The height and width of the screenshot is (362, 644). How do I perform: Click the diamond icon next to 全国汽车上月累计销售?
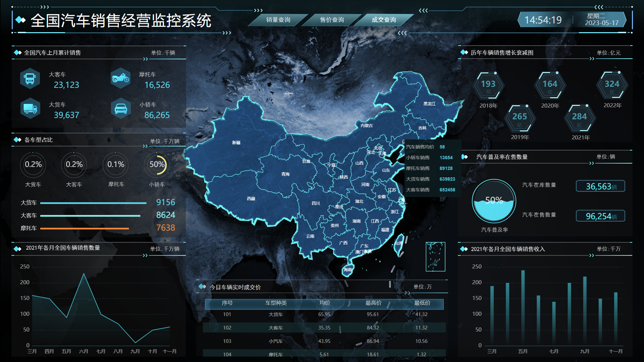tap(17, 53)
